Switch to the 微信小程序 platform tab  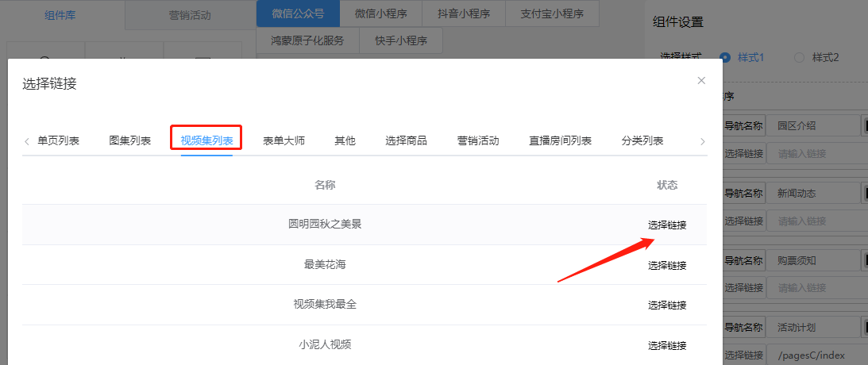377,13
